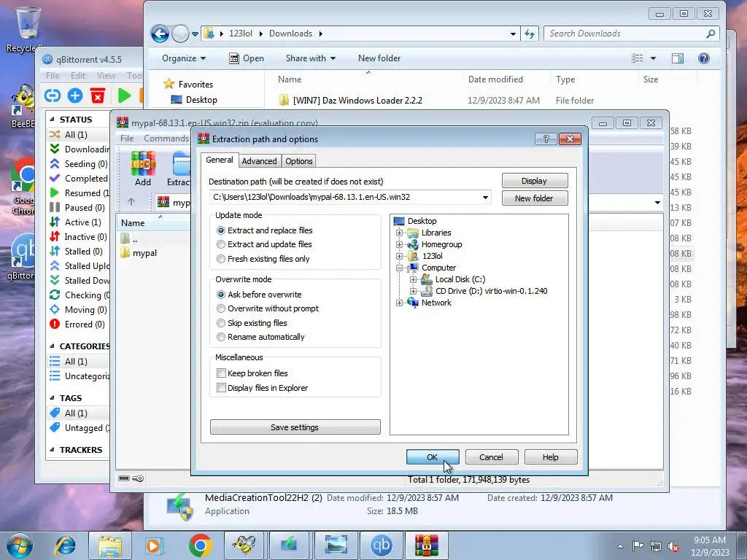This screenshot has width=747, height=560.
Task: Open WinRAR File menu
Action: point(127,139)
